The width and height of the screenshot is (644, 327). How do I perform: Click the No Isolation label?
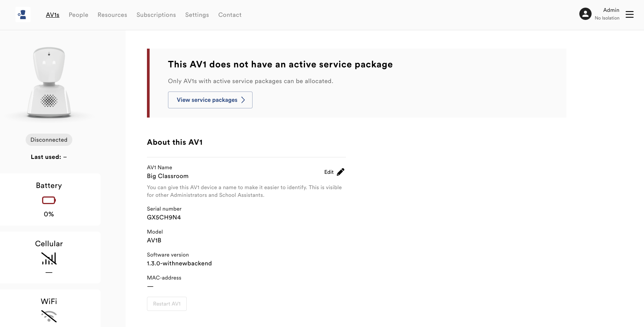(x=607, y=18)
